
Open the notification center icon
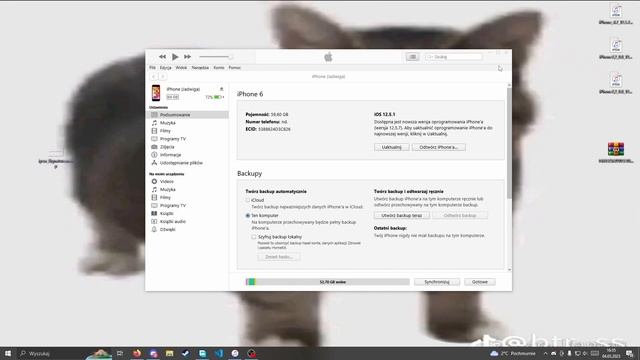tap(629, 353)
